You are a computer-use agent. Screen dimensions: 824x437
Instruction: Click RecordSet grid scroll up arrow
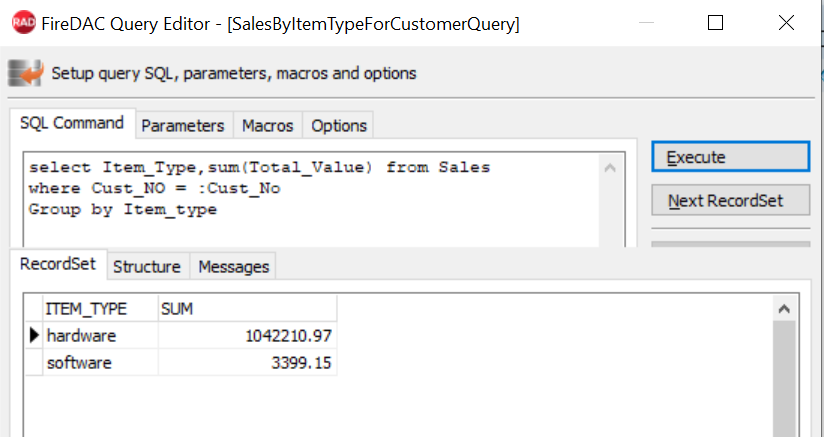pyautogui.click(x=785, y=309)
